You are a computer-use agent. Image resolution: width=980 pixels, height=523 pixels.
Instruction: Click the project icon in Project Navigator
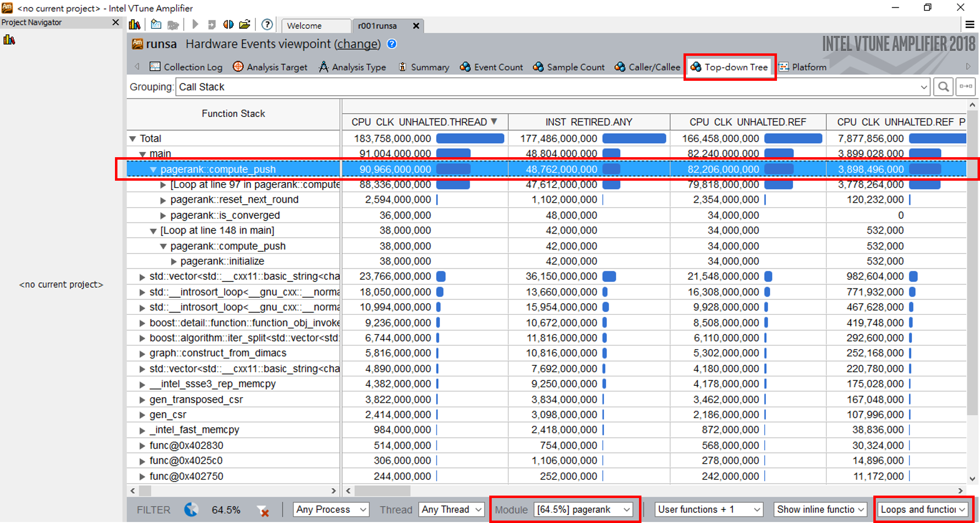[x=9, y=40]
